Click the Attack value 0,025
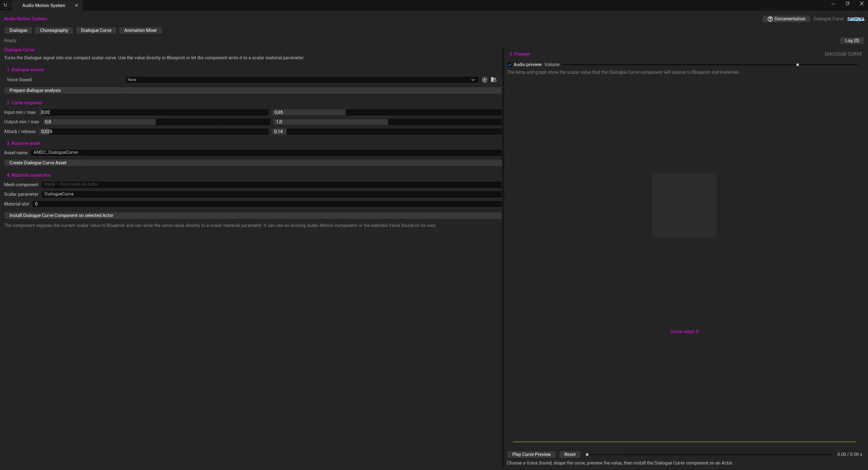868x470 pixels. click(x=154, y=132)
